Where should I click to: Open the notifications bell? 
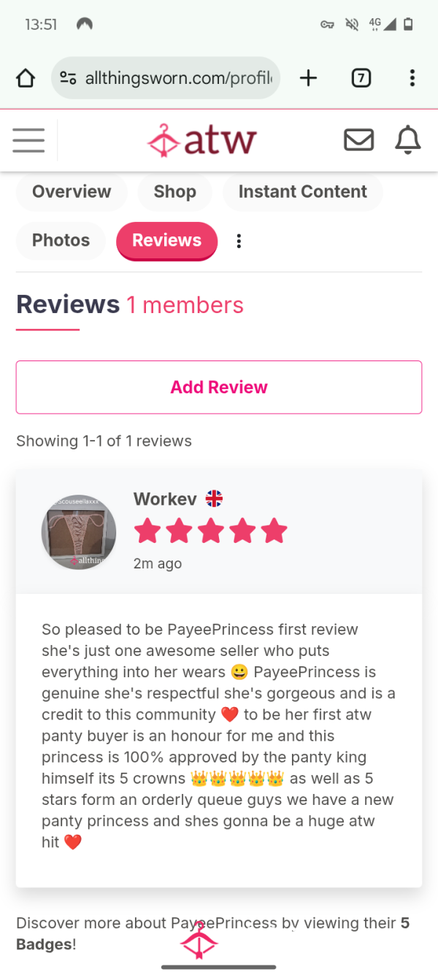point(407,139)
